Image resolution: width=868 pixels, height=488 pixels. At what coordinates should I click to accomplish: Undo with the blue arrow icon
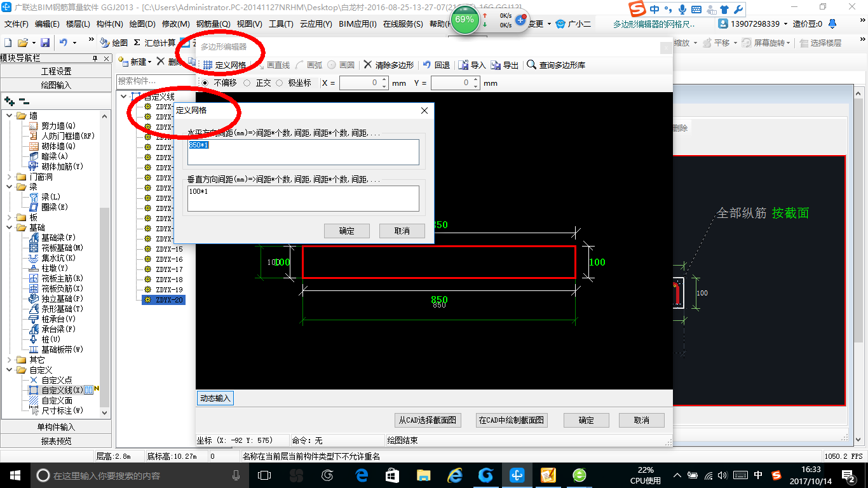pyautogui.click(x=64, y=43)
